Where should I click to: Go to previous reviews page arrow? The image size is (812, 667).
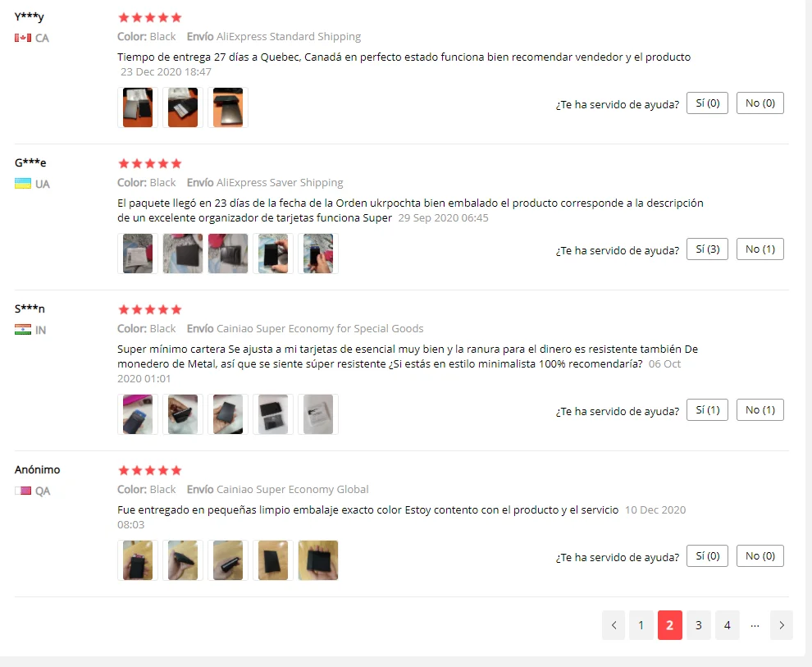[614, 625]
